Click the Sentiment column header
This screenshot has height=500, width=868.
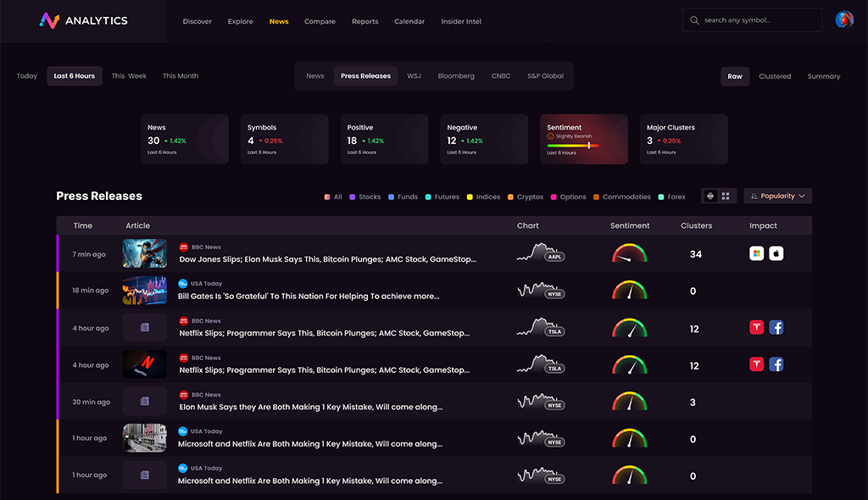click(630, 225)
